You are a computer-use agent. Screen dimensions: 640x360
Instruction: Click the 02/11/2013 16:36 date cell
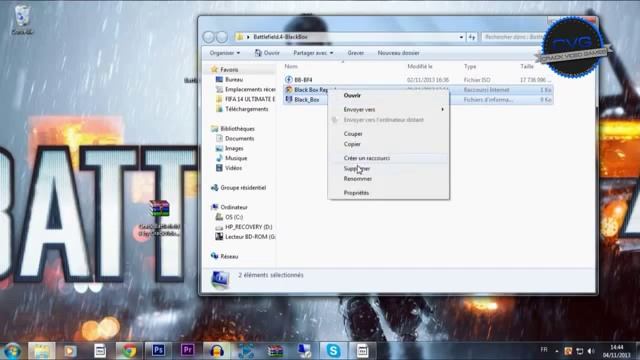pos(428,80)
